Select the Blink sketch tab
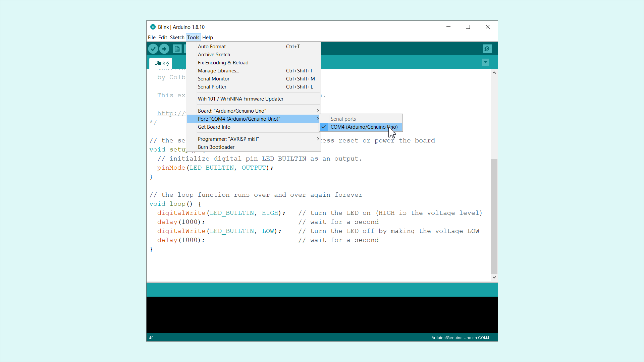This screenshot has width=644, height=362. tap(161, 63)
